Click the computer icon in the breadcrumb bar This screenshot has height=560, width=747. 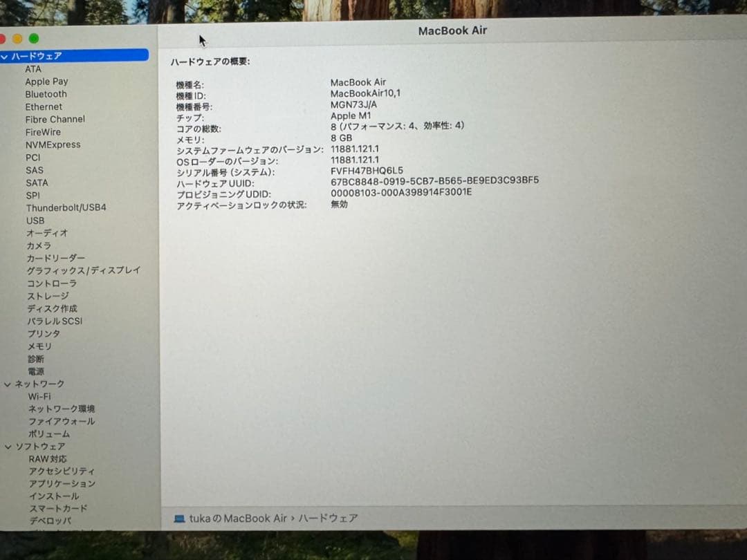[x=178, y=518]
